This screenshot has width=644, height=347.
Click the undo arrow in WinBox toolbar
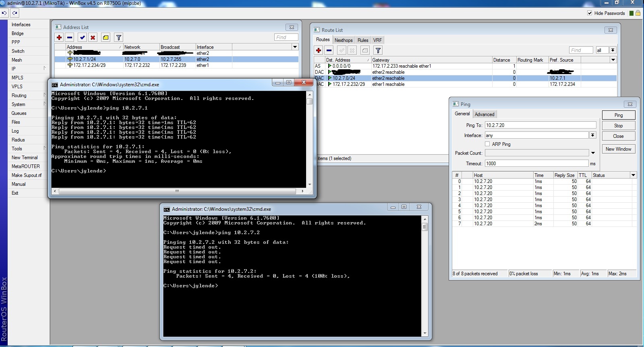4,13
